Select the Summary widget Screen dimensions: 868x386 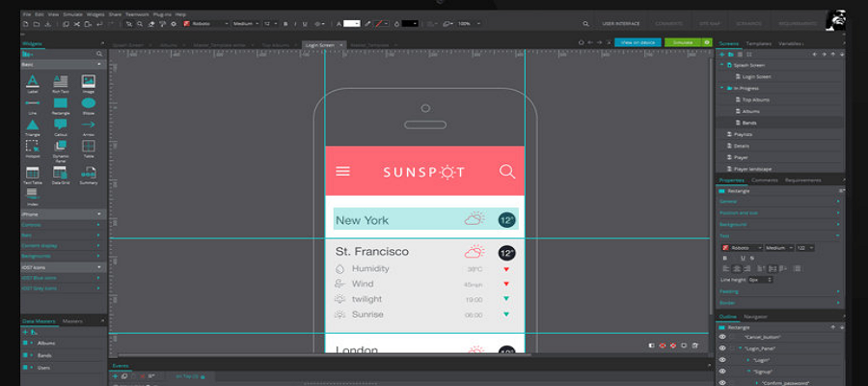click(88, 176)
